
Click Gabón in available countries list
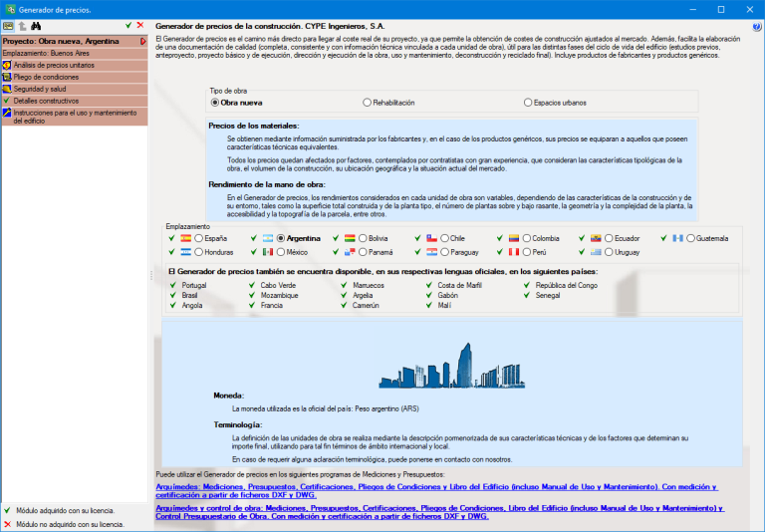448,295
